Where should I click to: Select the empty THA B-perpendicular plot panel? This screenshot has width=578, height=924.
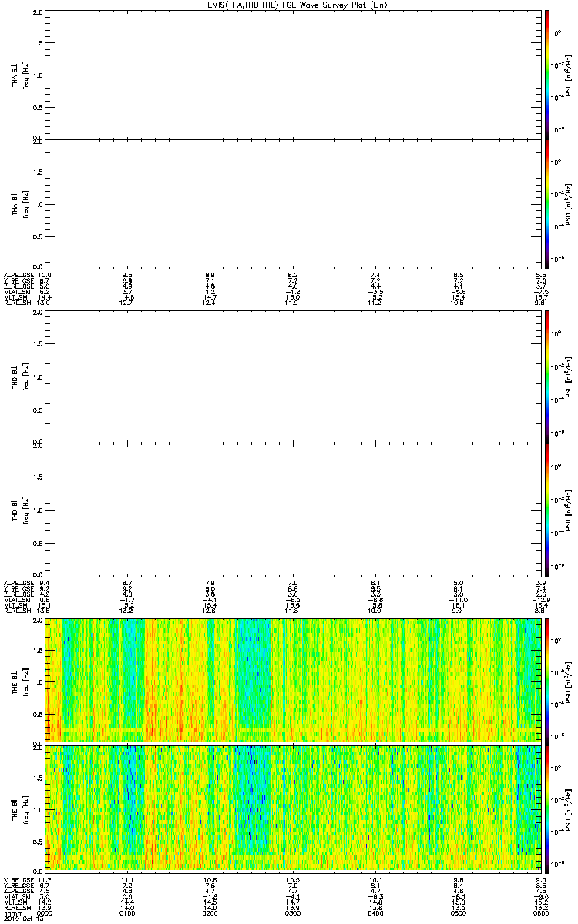[294, 74]
